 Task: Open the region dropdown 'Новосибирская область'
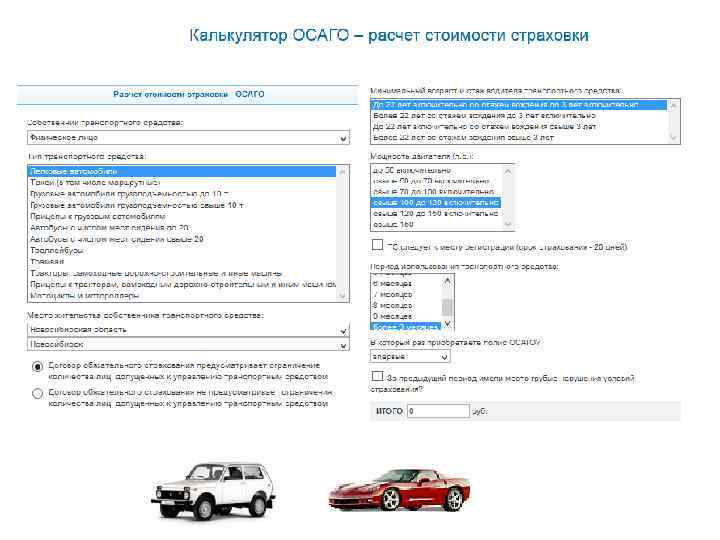188,330
